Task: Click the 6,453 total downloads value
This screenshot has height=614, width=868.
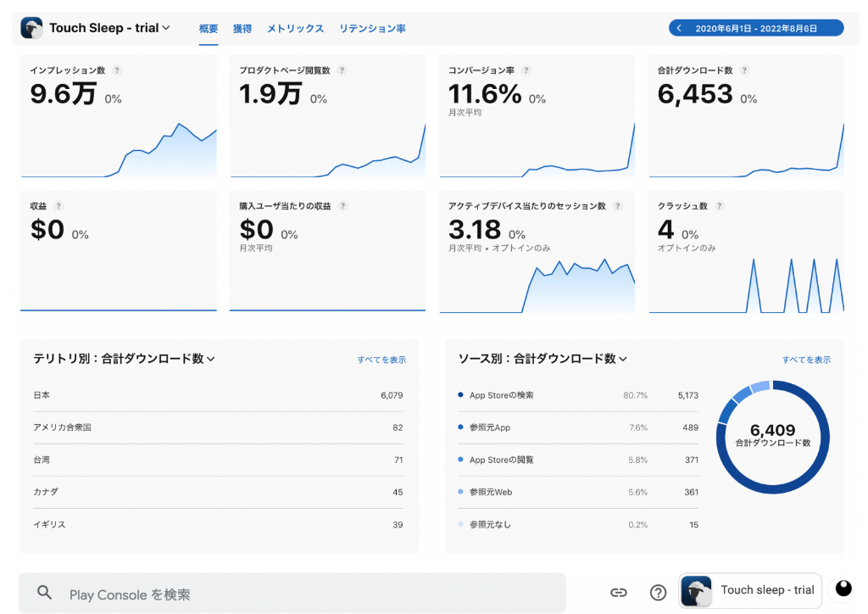Action: coord(695,93)
